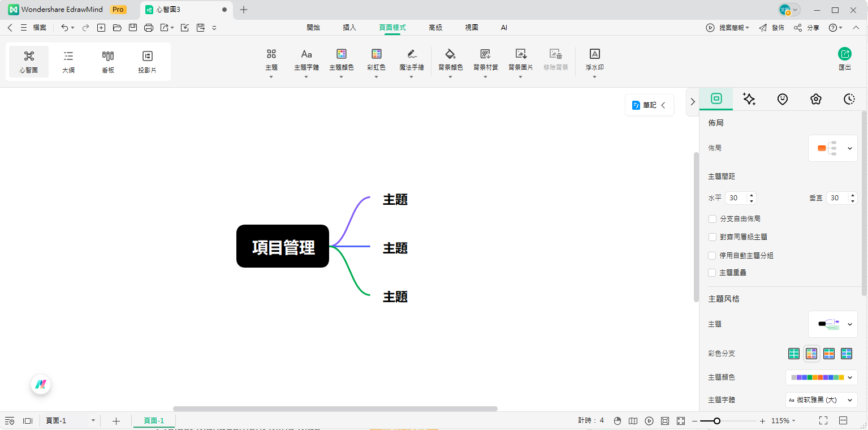Screen dimensions: 868x430
Task: Select the 魔法手绘 magic hand-draw tool
Action: [x=411, y=59]
